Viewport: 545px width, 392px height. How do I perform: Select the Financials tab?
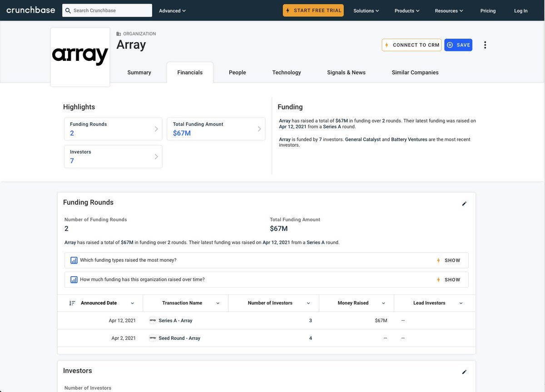190,72
